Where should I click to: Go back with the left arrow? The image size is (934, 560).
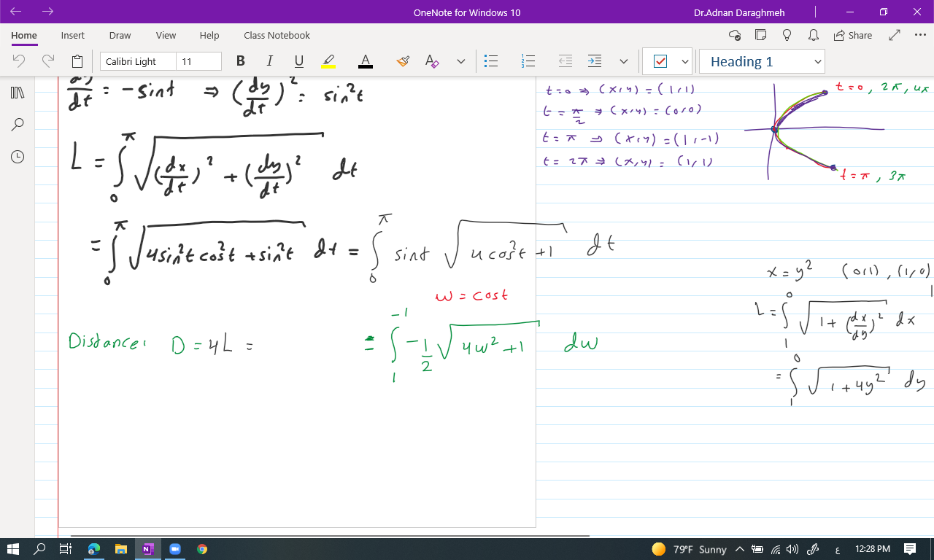pos(16,12)
